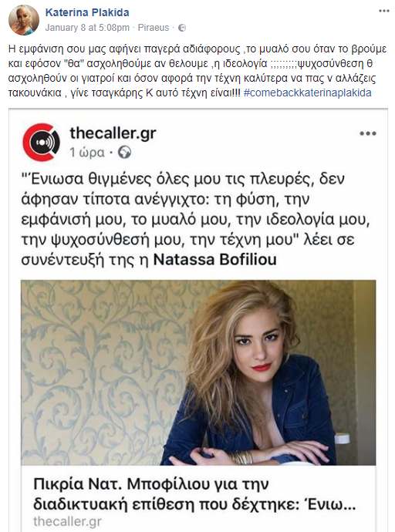Click the globe privacy icon beside Piraeus
395x532 pixels.
tap(182, 28)
